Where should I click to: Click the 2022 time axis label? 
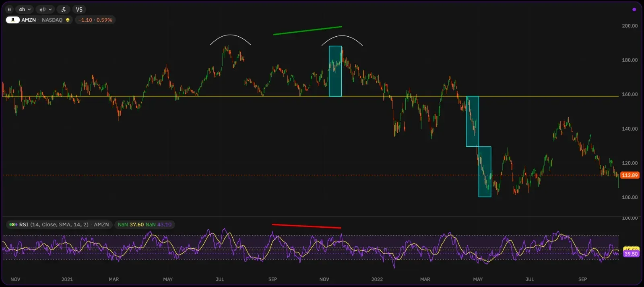click(x=377, y=279)
